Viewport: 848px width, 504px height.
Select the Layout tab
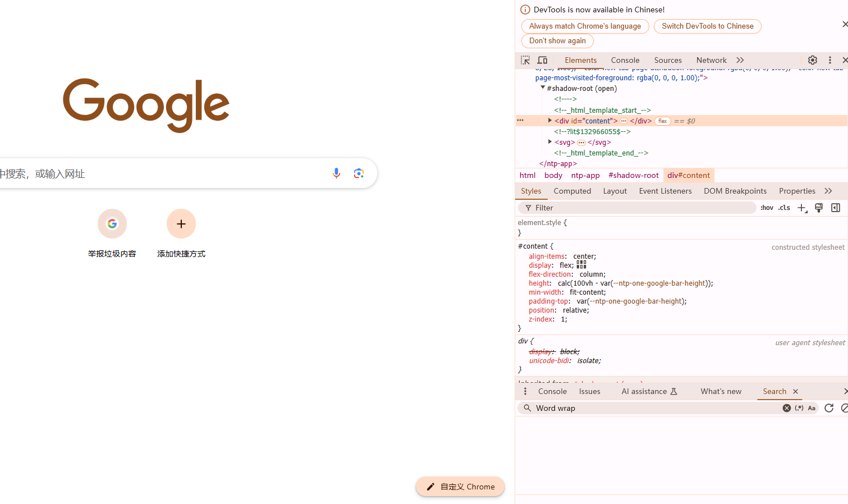615,191
